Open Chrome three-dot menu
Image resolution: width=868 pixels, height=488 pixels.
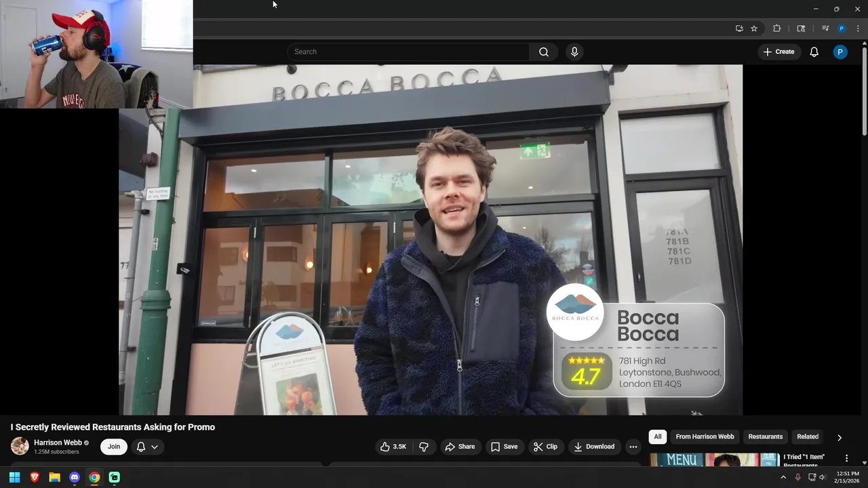coord(858,28)
